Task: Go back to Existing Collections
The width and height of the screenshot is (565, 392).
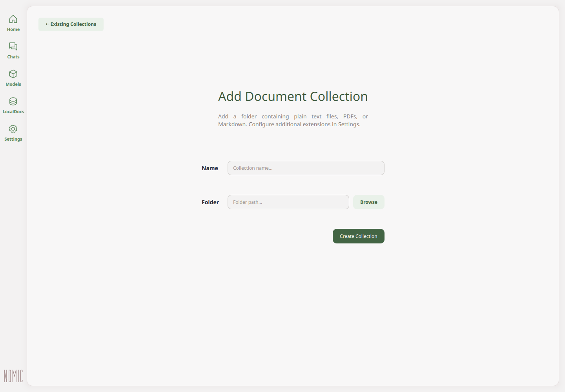Action: (71, 24)
